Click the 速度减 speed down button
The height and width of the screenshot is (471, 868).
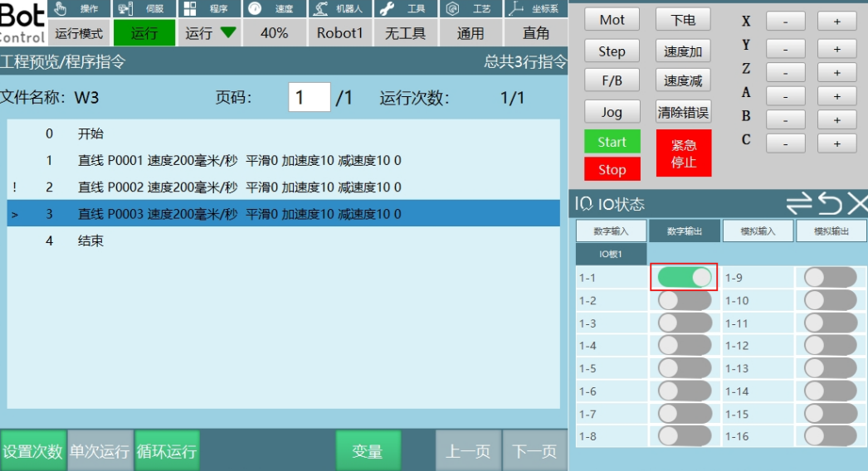tap(683, 80)
